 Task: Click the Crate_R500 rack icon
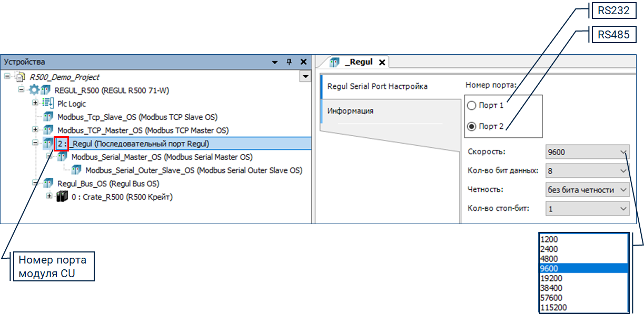tap(62, 197)
